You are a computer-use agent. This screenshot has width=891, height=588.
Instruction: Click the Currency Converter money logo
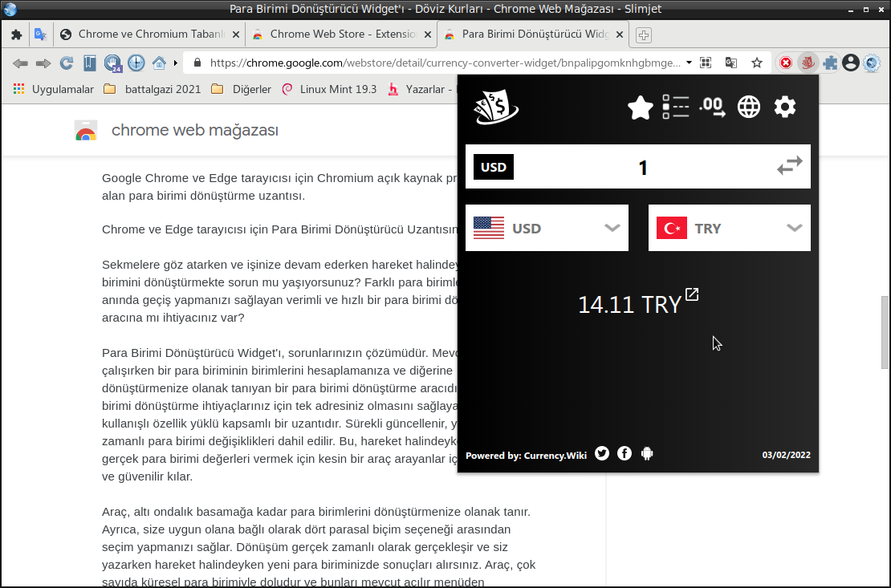496,108
